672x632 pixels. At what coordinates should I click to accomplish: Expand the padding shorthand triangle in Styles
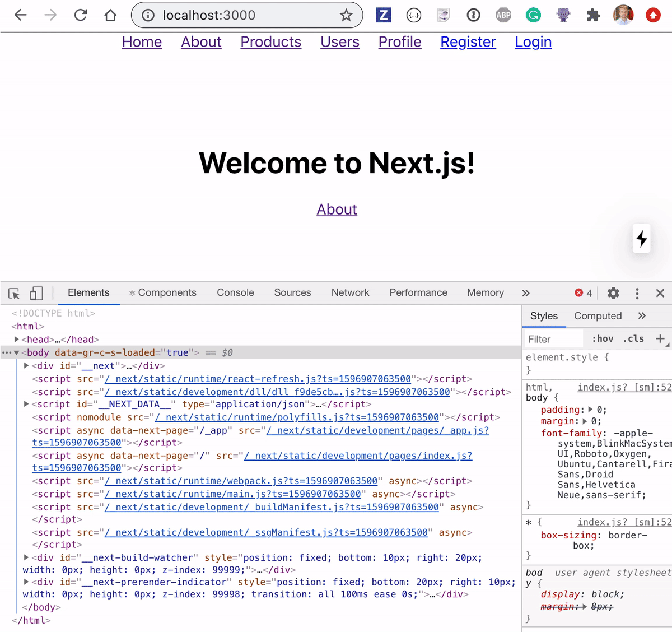590,410
